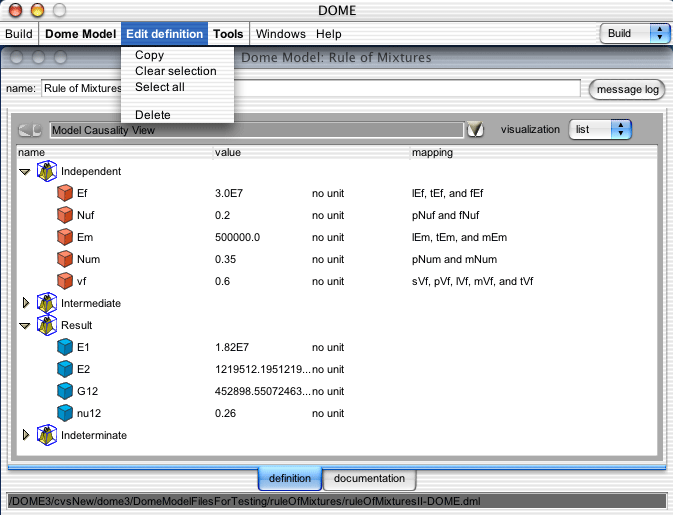Click the file path in the status bar
The width and height of the screenshot is (673, 515).
coord(244,501)
